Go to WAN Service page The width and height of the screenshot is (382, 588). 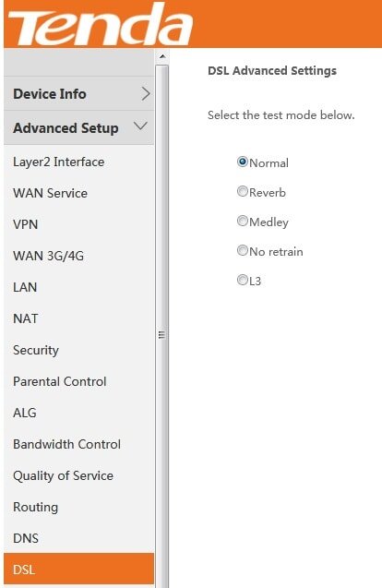click(50, 193)
